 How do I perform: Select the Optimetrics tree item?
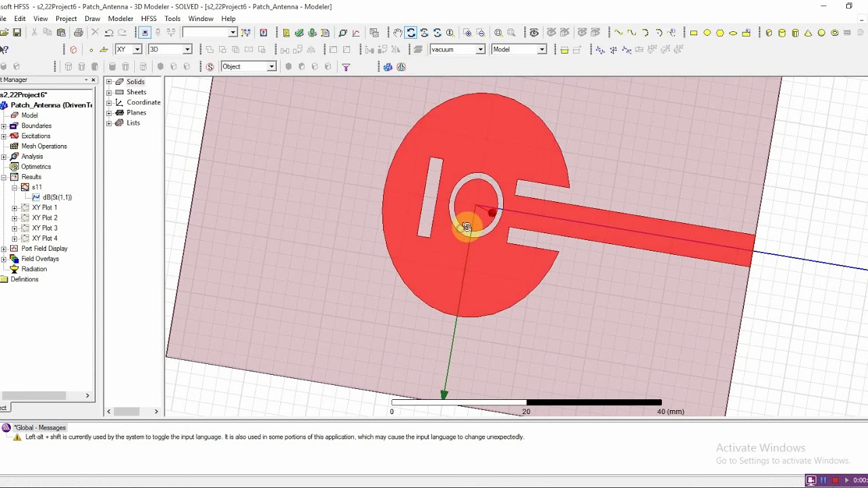click(x=35, y=167)
